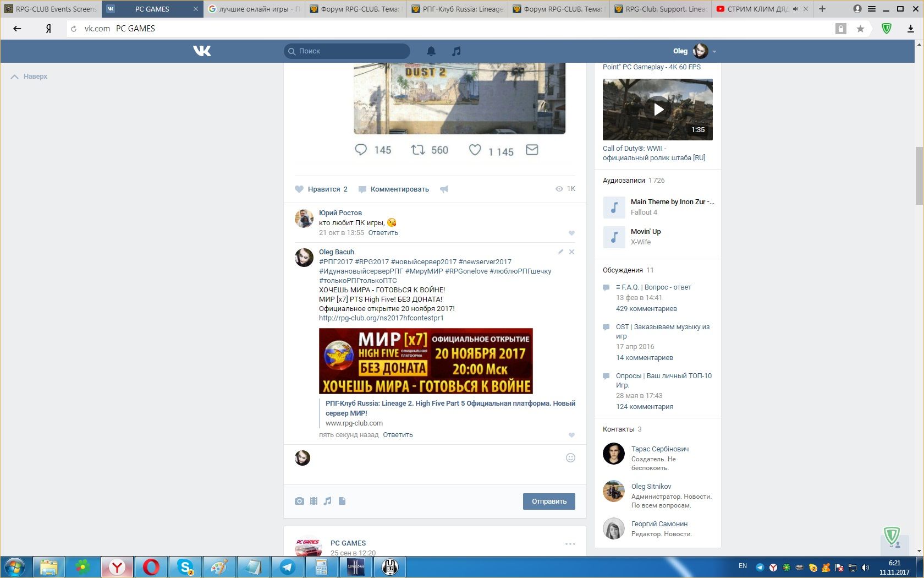Switch to RPG-Club. Support tab

660,9
